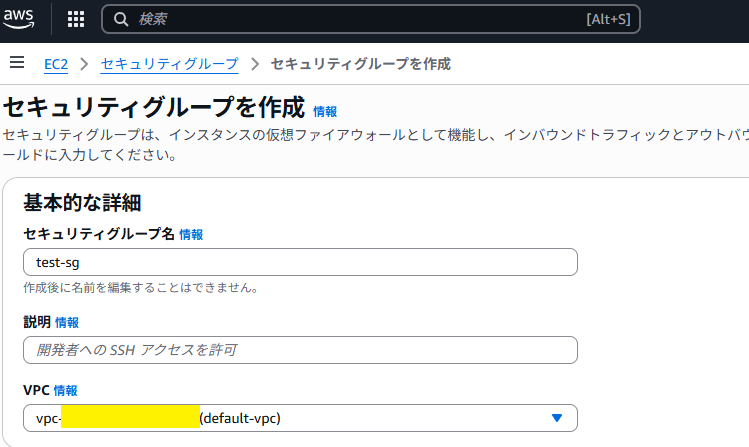Click the magnifier icon in search bar
The image size is (749, 447).
click(x=121, y=19)
